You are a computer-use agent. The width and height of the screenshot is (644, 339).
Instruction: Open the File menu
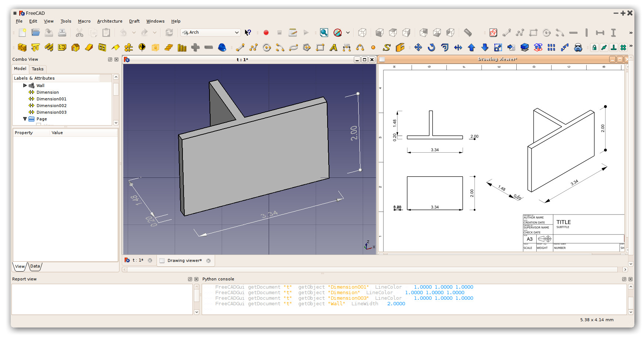coord(19,21)
